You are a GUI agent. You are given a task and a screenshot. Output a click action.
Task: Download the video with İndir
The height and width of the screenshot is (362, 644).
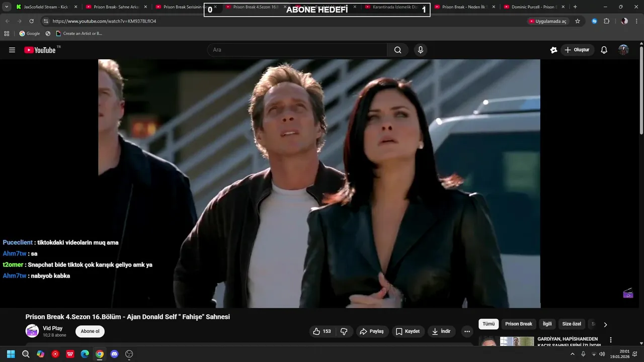pos(441,331)
